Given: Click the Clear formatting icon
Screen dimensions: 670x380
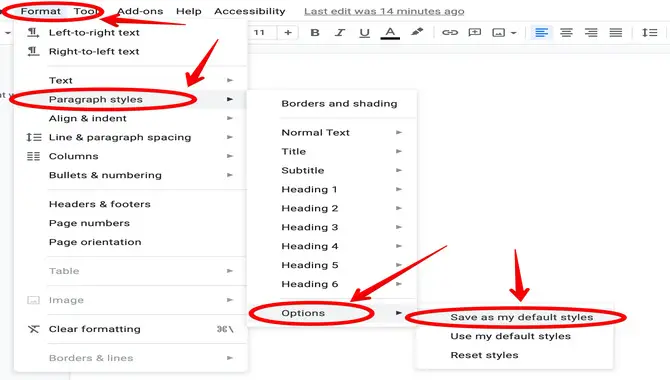Looking at the screenshot, I should click(33, 329).
